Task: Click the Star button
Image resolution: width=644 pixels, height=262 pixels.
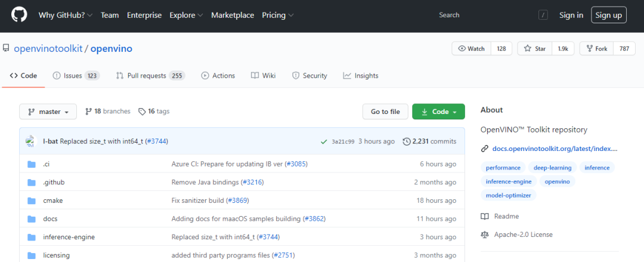Action: [x=535, y=48]
